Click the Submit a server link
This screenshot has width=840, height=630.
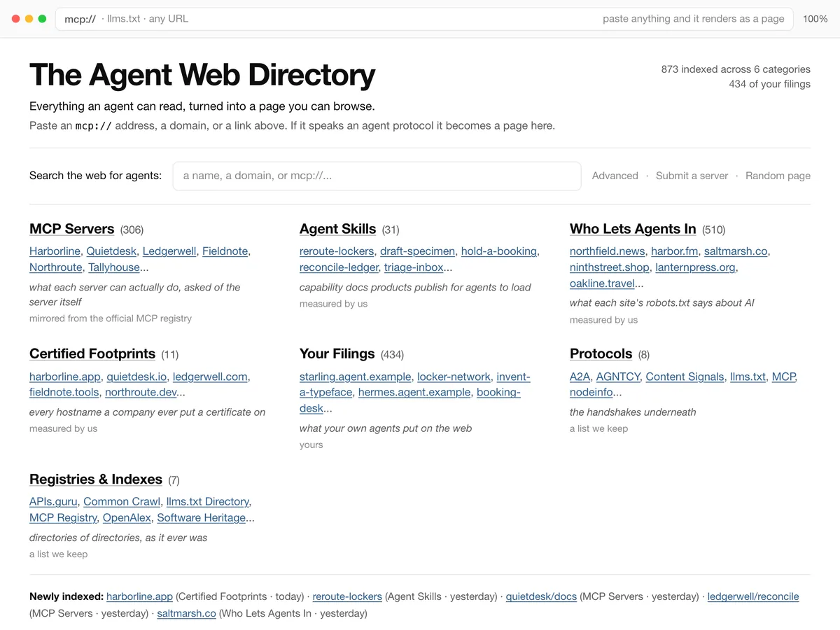coord(692,176)
